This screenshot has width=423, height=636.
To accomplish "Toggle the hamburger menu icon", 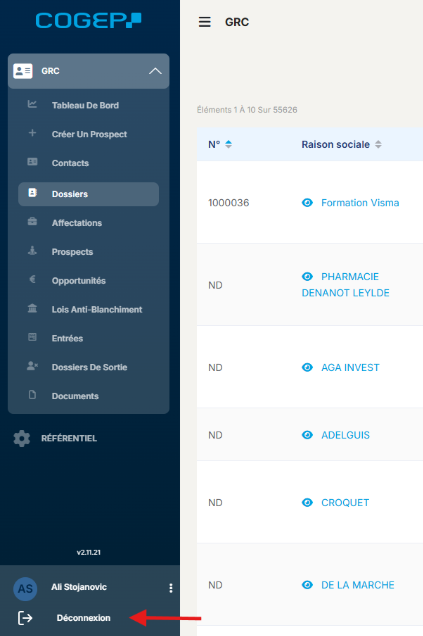I will 204,22.
